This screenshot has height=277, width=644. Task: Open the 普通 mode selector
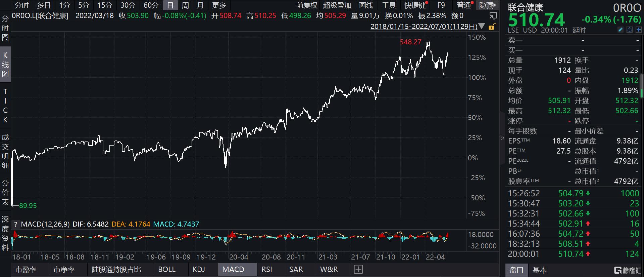tap(464, 5)
